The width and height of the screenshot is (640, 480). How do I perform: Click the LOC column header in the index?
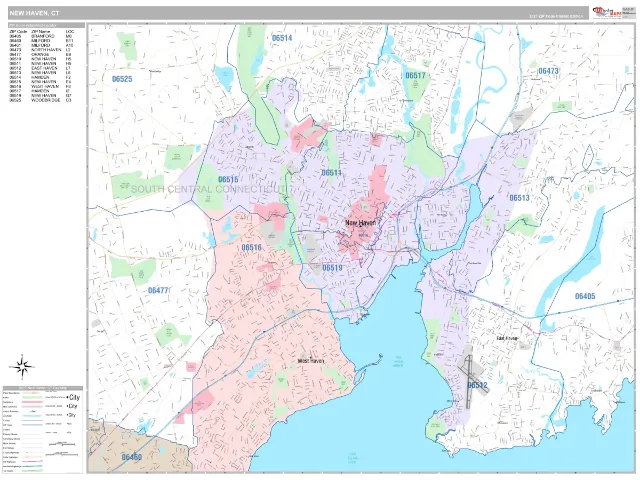pos(70,32)
